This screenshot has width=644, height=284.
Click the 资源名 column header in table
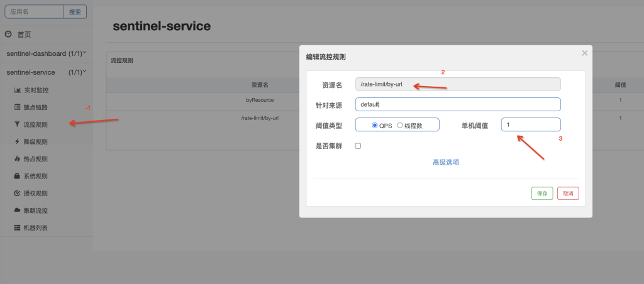pos(260,85)
